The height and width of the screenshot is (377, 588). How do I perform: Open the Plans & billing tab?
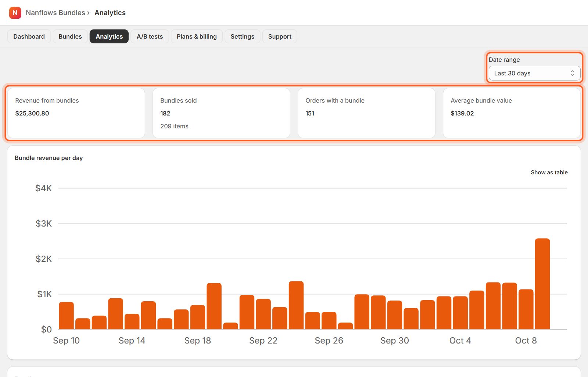point(197,36)
